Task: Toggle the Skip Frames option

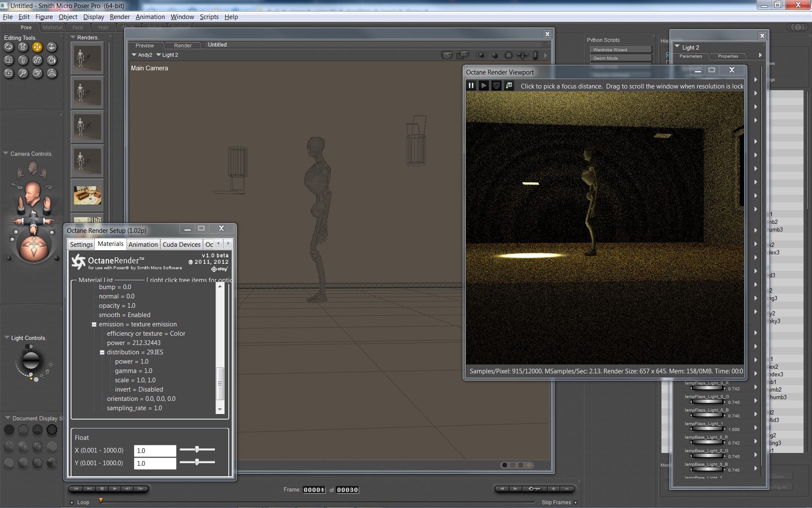Action: click(576, 502)
